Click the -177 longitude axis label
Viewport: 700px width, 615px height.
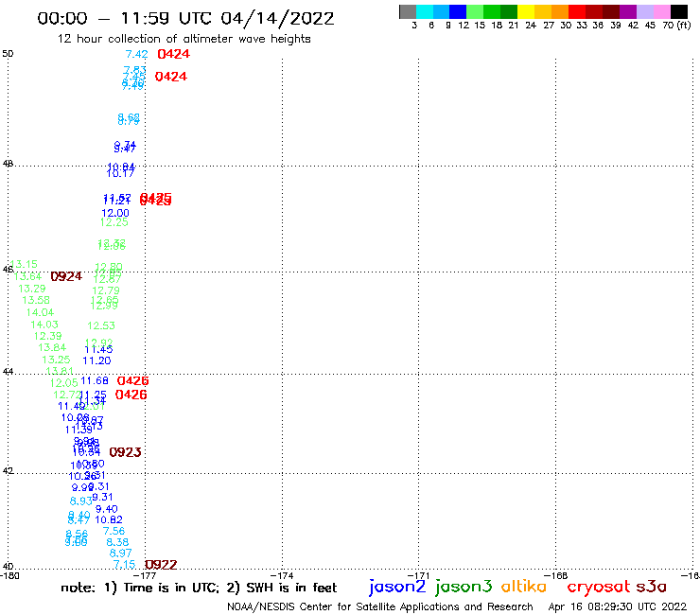145,575
